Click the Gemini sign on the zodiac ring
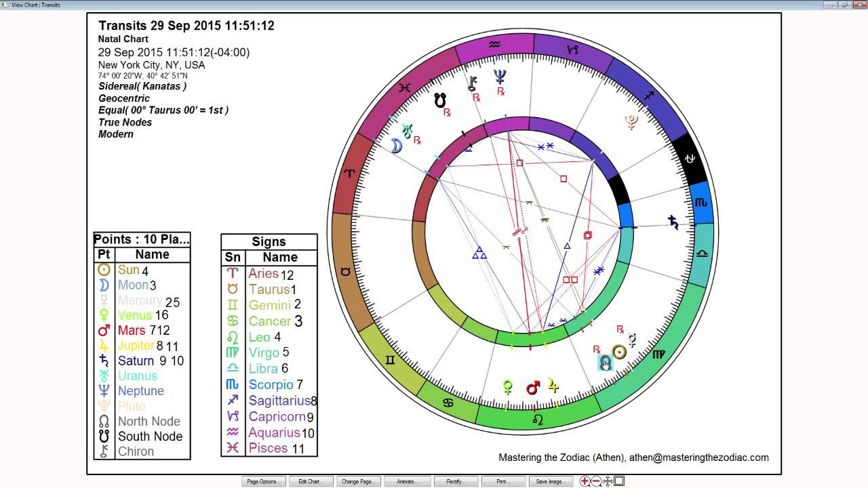Viewport: 868px width, 488px height. (x=391, y=360)
